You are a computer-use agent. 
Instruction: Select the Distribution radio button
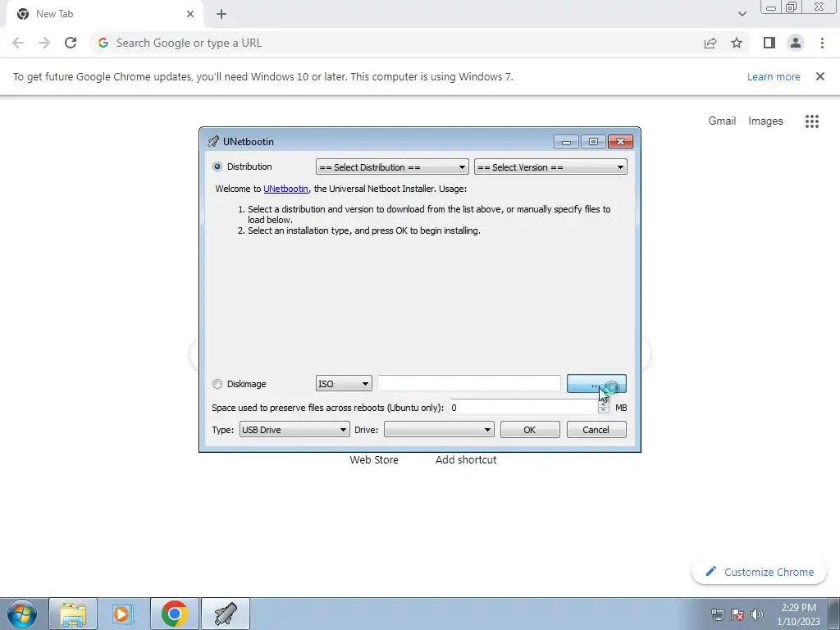[217, 167]
